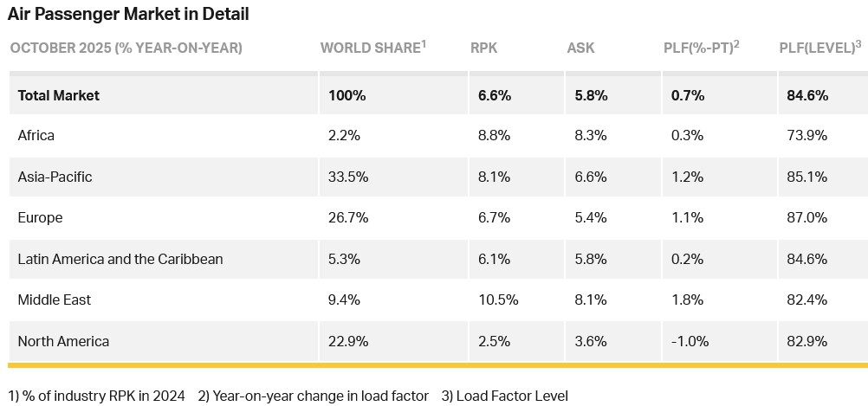The image size is (868, 406).
Task: Select the "Load Factor Level" footnote text
Action: click(x=511, y=396)
